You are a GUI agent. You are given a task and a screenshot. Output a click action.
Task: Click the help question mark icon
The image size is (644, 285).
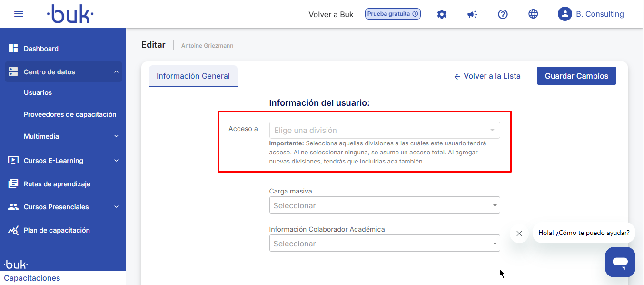point(503,14)
